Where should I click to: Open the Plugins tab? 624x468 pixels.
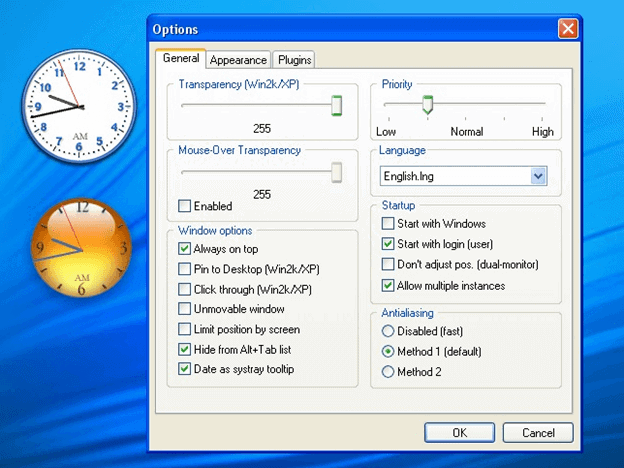tap(295, 60)
